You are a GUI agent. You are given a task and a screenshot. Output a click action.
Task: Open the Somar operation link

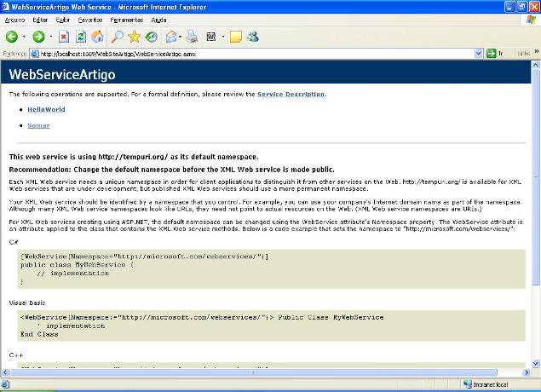click(x=38, y=125)
